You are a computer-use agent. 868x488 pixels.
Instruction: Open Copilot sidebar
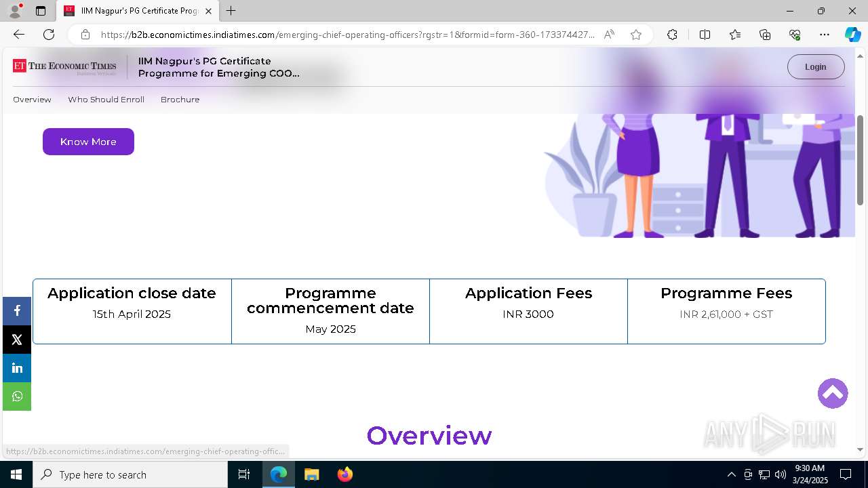[x=852, y=35]
